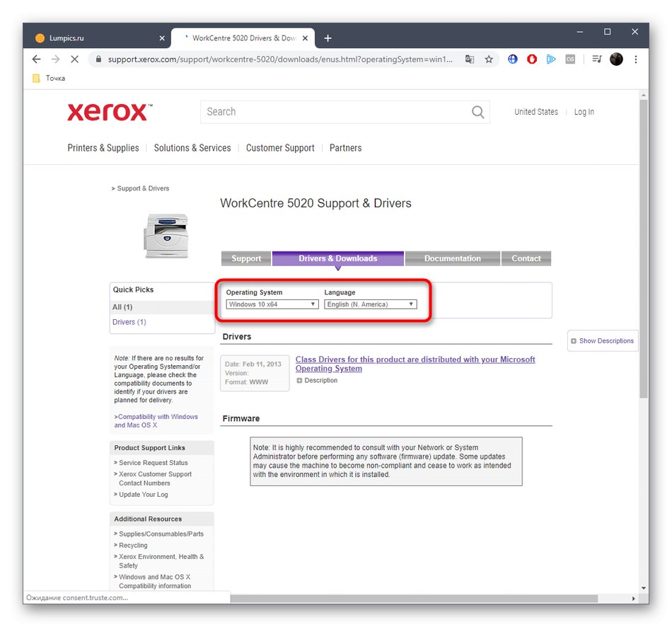Click the browser address bar URL

(x=280, y=59)
